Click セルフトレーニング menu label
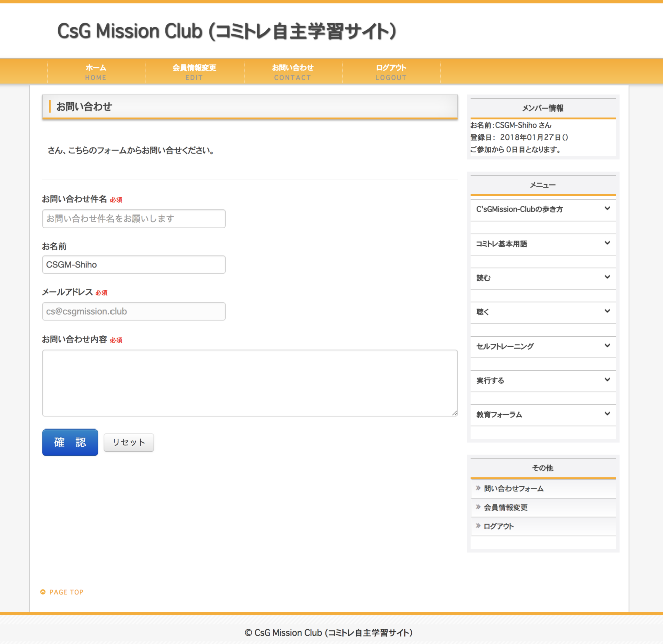This screenshot has height=644, width=663. pyautogui.click(x=505, y=346)
